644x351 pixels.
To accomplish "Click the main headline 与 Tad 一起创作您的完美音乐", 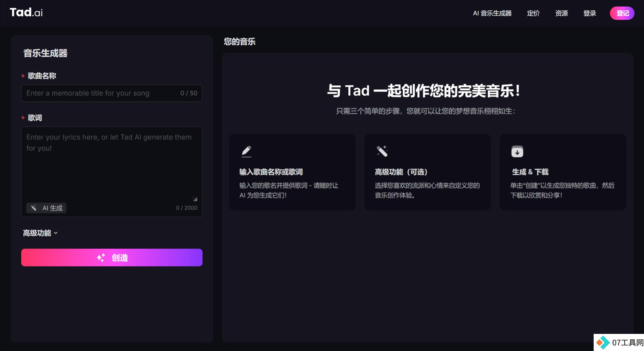I will pyautogui.click(x=424, y=91).
